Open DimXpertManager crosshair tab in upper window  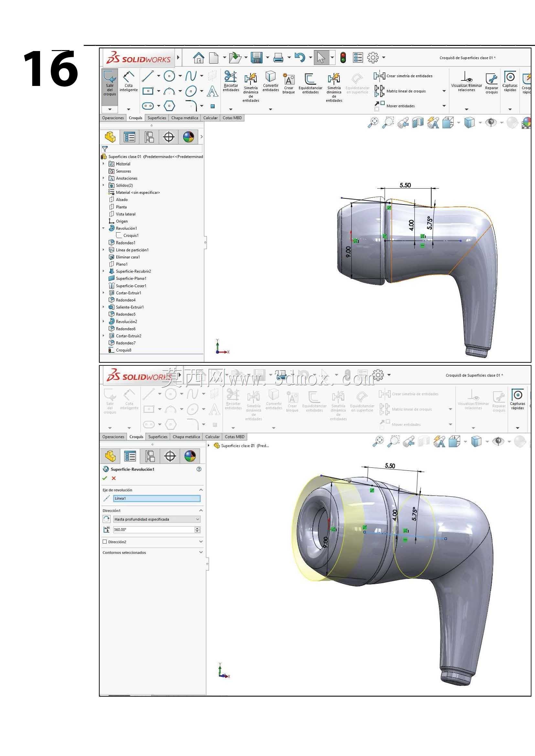169,137
